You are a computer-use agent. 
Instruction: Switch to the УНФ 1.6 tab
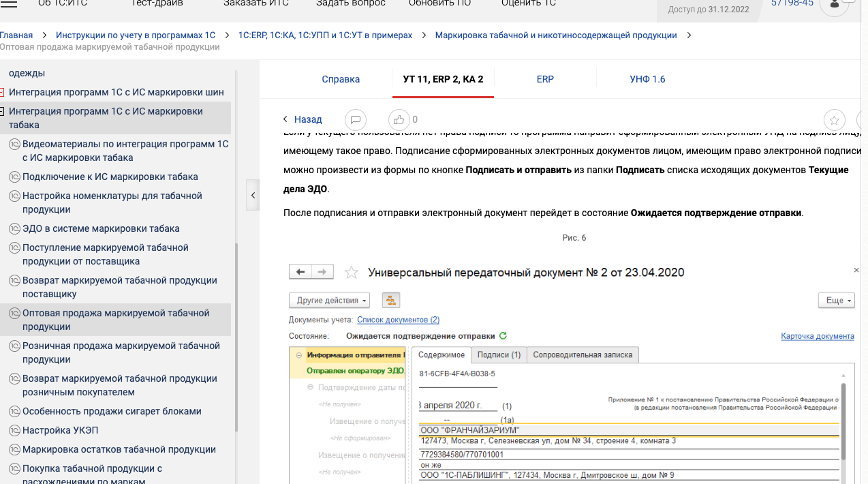tap(647, 79)
